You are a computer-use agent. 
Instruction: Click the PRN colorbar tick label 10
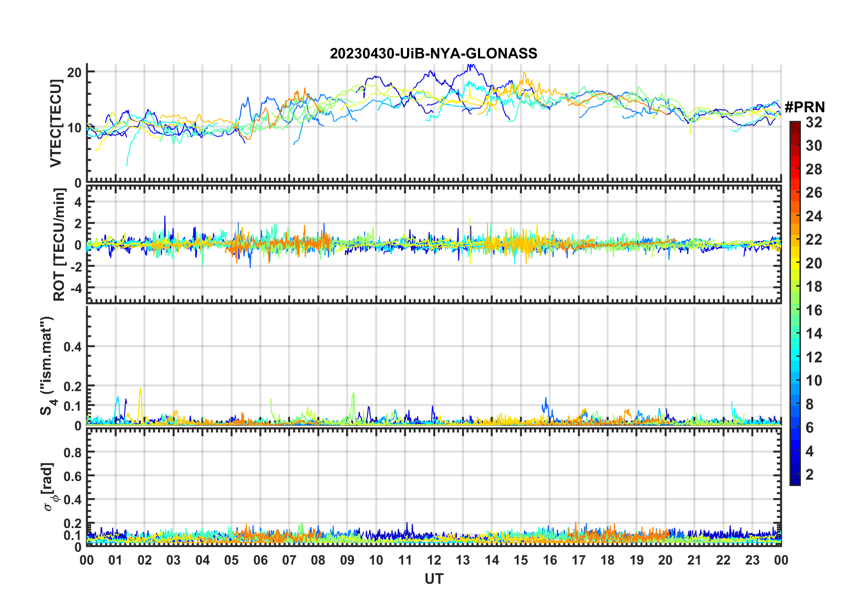[814, 381]
